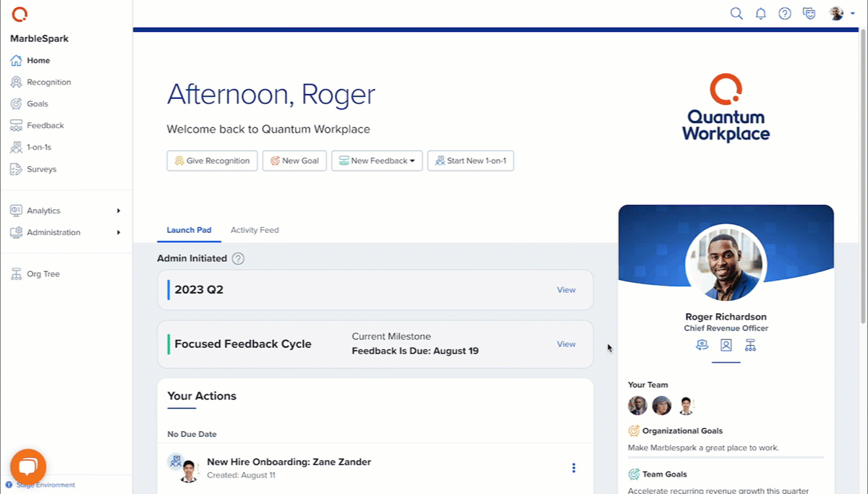This screenshot has height=494, width=868.
Task: Select the org tree icon on profile card
Action: (x=750, y=345)
